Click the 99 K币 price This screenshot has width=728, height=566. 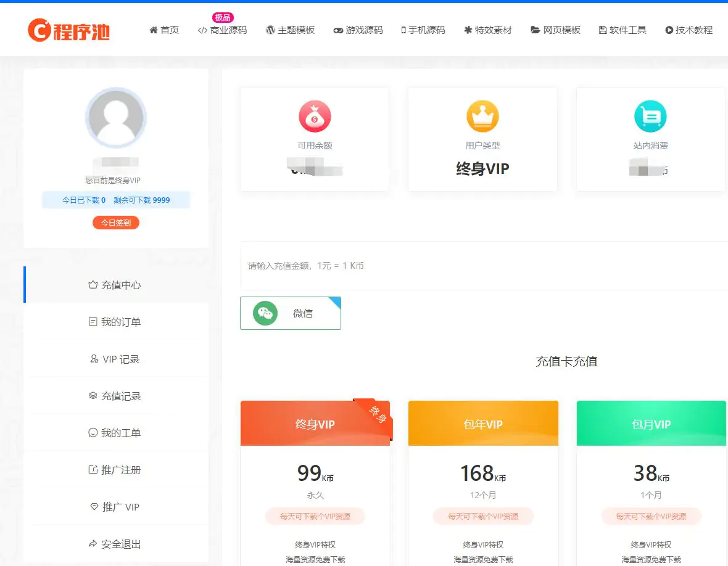pyautogui.click(x=315, y=474)
